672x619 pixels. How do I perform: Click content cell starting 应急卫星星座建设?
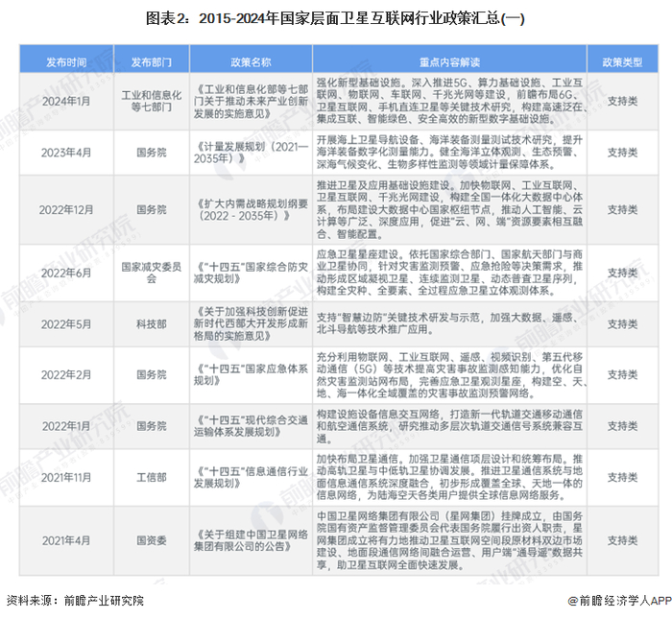click(x=449, y=273)
